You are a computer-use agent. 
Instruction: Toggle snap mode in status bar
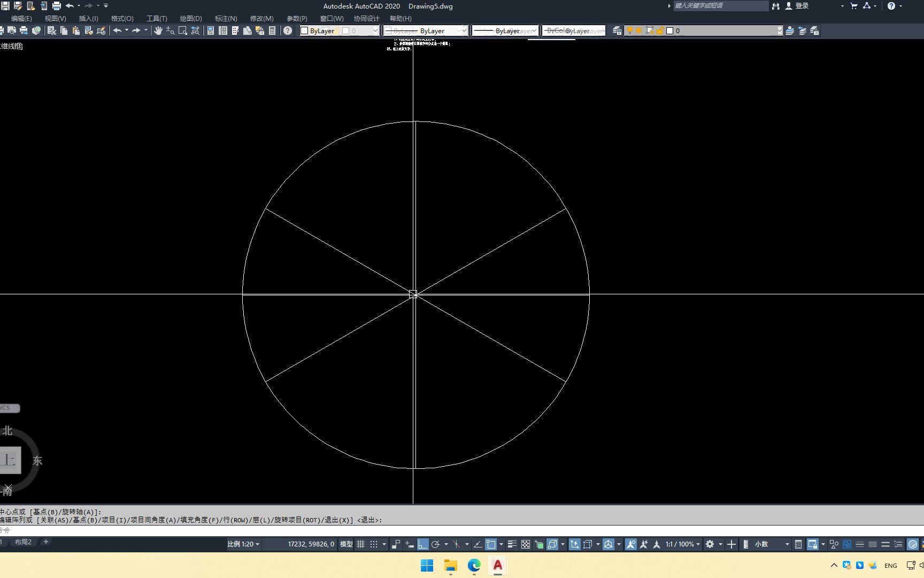(x=374, y=544)
